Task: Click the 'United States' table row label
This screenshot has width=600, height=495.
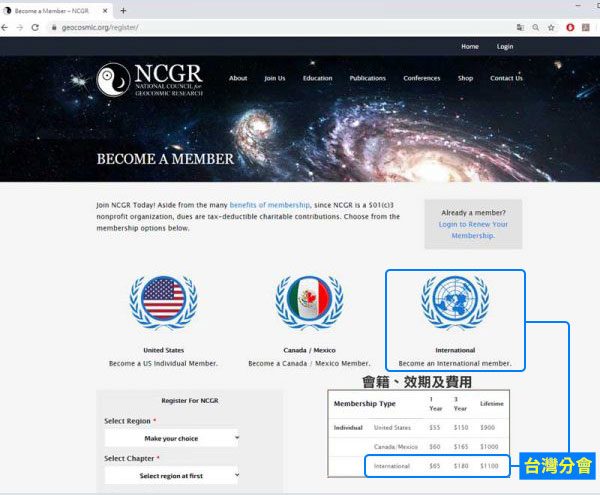Action: coord(392,427)
